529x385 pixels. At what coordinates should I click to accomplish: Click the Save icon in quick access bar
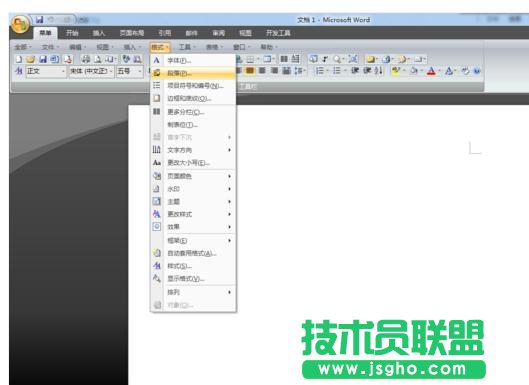[39, 20]
